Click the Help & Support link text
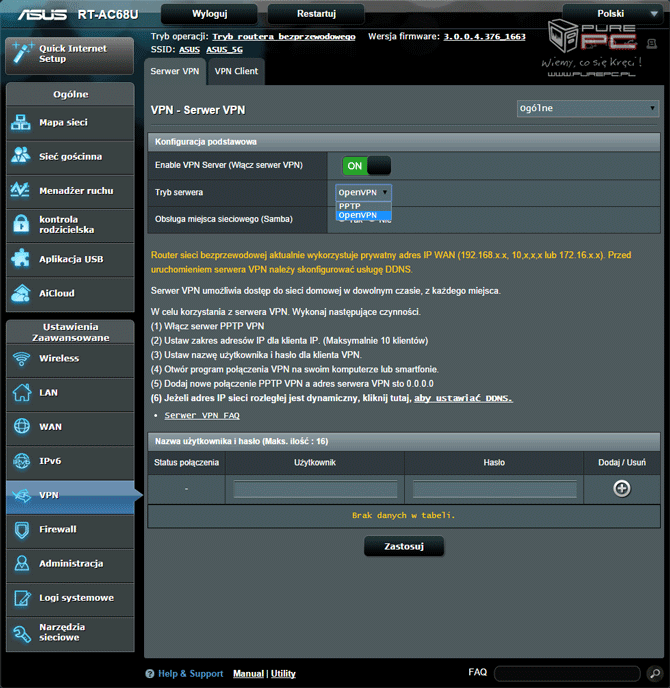The image size is (670, 688). tap(190, 674)
